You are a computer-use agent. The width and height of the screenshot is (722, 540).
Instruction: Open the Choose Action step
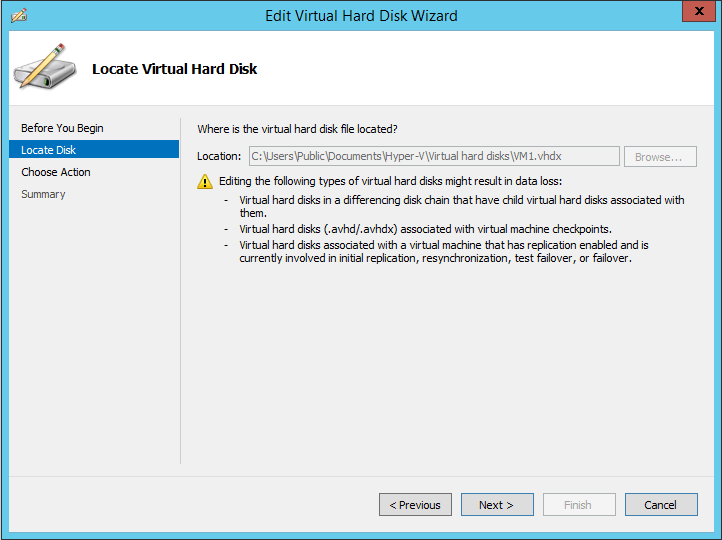pos(56,172)
